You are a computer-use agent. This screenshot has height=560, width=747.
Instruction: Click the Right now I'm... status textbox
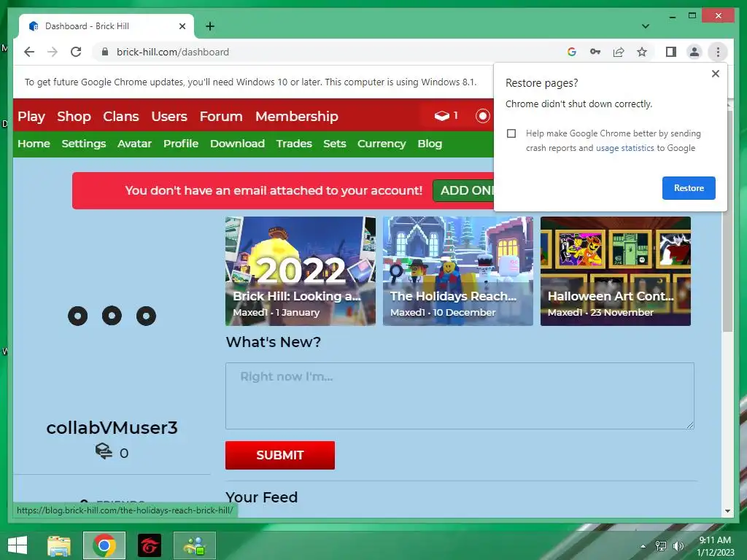pos(460,396)
